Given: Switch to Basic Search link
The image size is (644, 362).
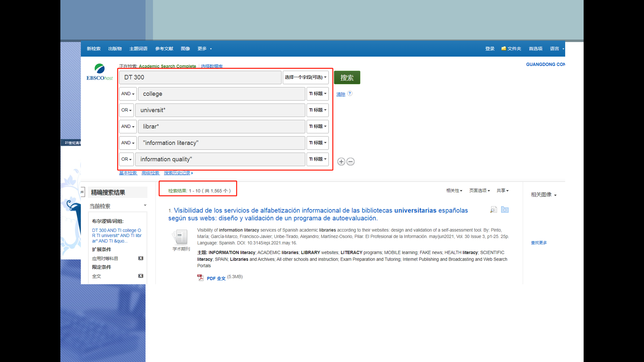Looking at the screenshot, I should (128, 173).
